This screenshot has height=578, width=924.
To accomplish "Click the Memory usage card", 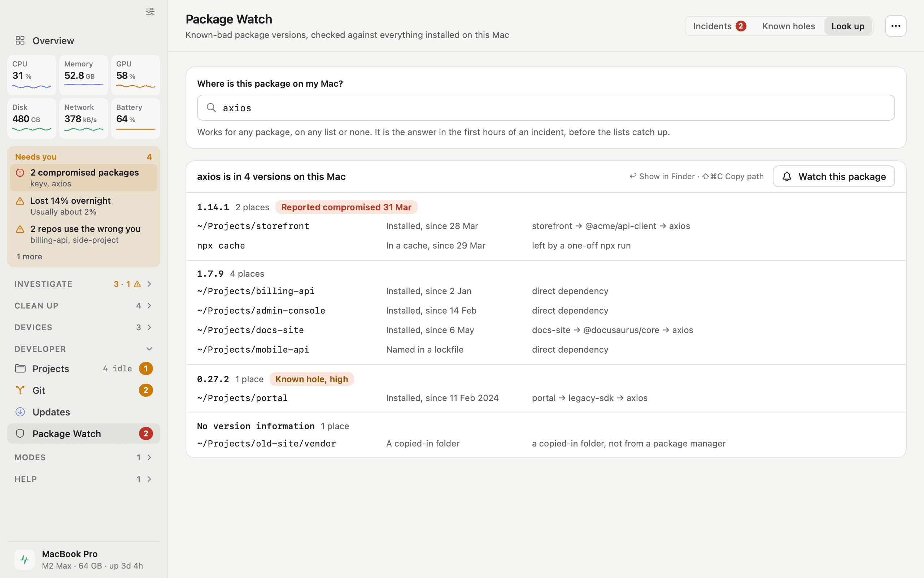I will (84, 75).
